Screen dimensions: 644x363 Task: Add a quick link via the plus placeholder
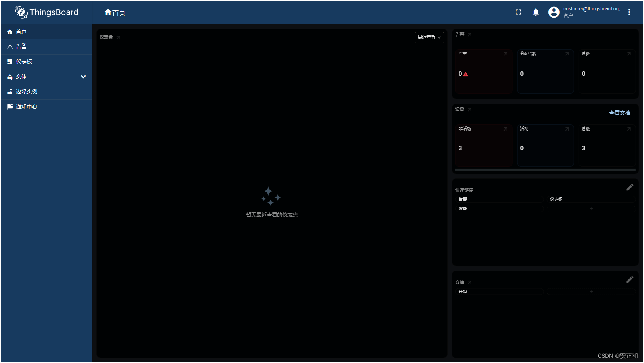(x=591, y=208)
